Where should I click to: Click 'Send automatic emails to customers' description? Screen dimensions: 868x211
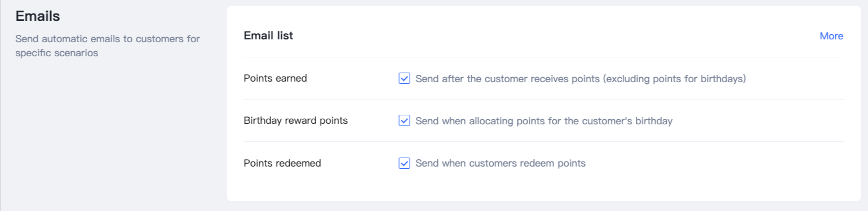click(x=98, y=39)
